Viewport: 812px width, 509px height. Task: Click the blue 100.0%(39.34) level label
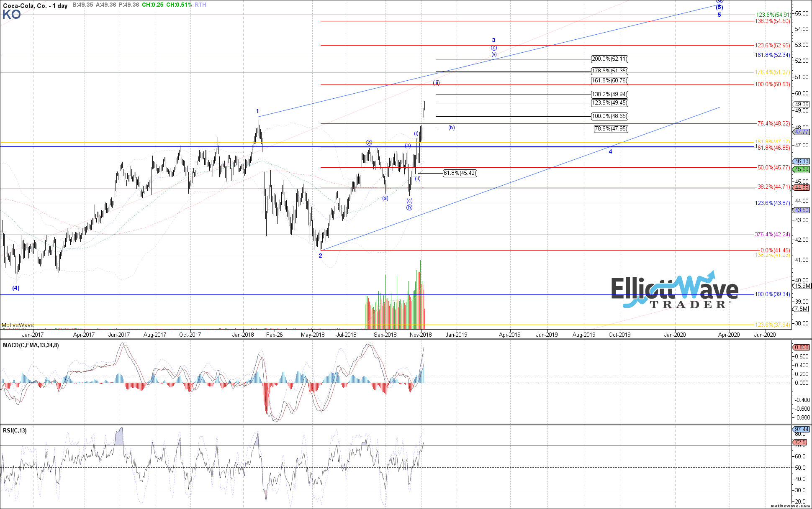click(x=773, y=294)
